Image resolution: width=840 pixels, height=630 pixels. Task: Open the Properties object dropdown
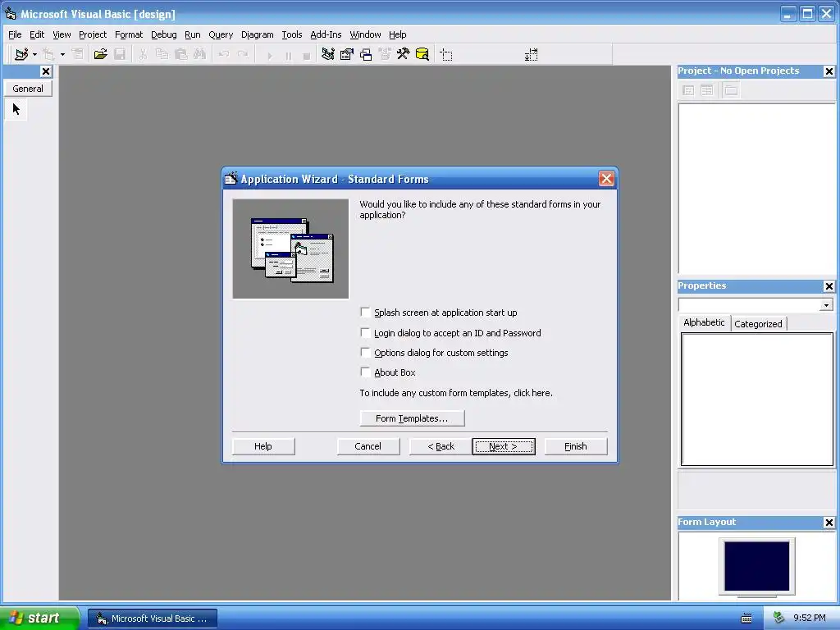point(826,305)
